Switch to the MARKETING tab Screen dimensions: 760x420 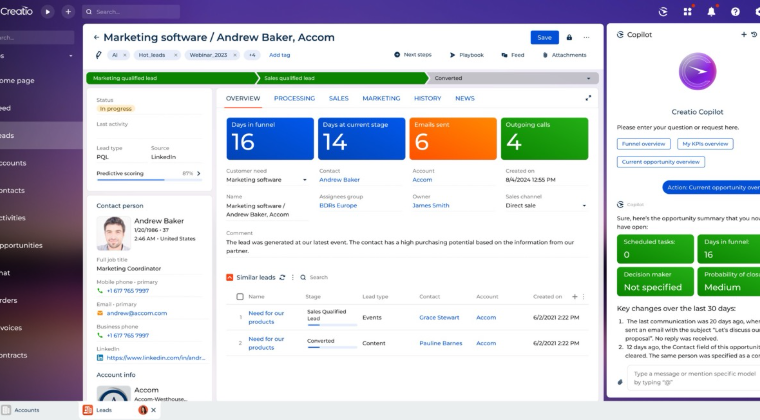click(x=381, y=98)
